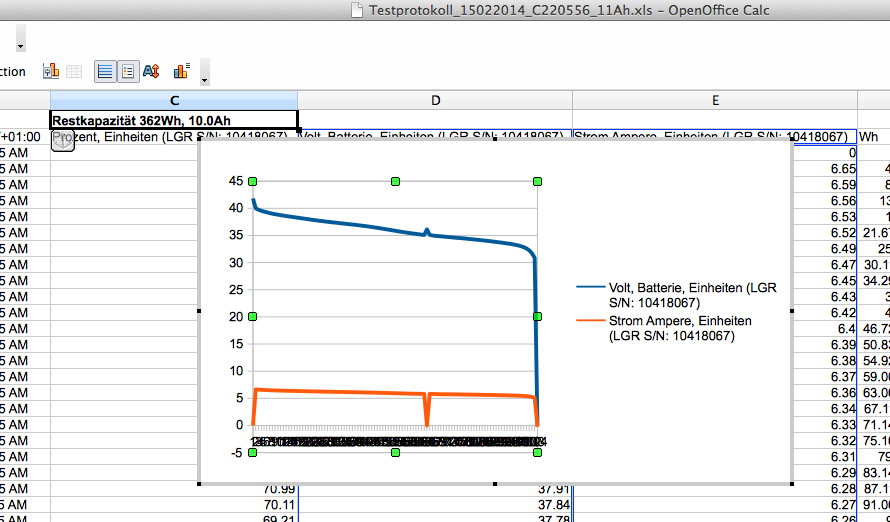Click the document icon in title bar

click(x=356, y=10)
